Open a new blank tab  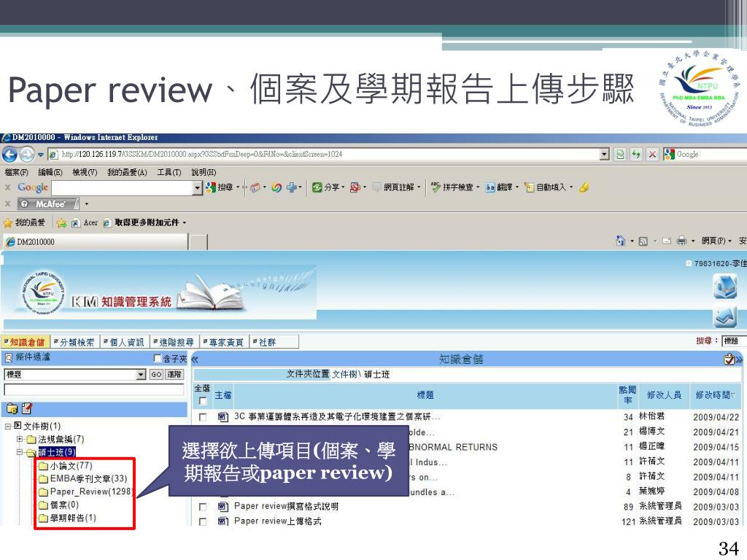[x=198, y=242]
